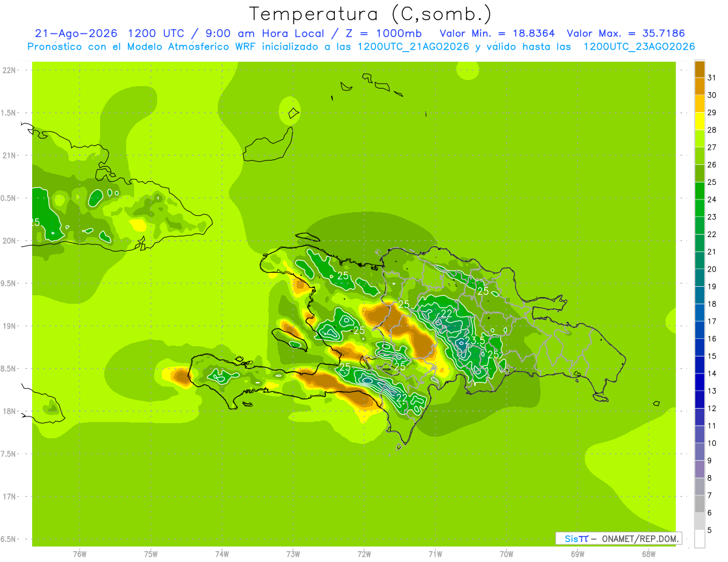Click the "74W" longitude axis label
Screen dimensions: 728x562
pos(222,554)
